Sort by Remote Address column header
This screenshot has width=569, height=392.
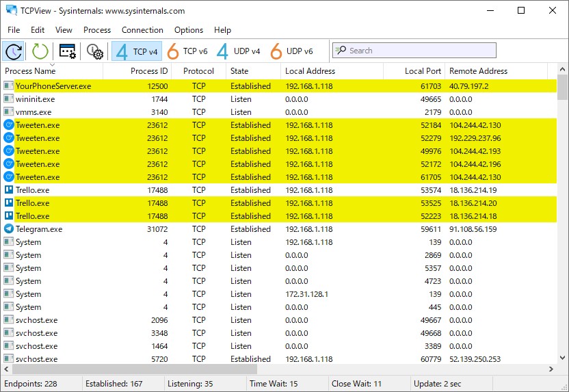point(496,71)
